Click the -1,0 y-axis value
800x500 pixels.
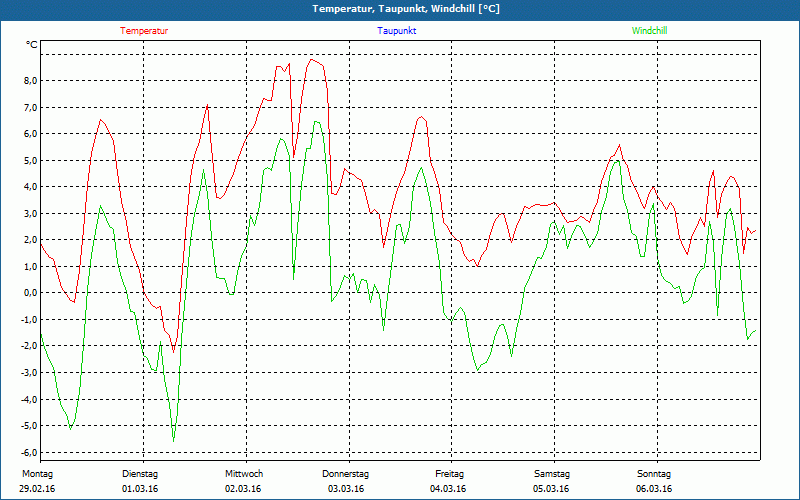pyautogui.click(x=29, y=319)
